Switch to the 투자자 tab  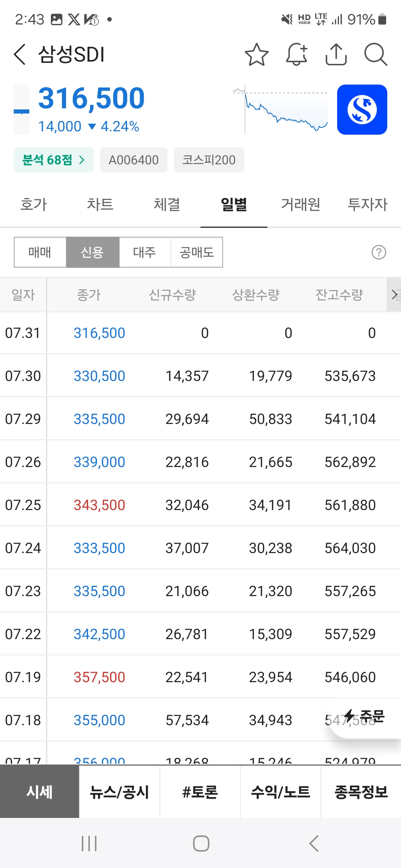(368, 204)
